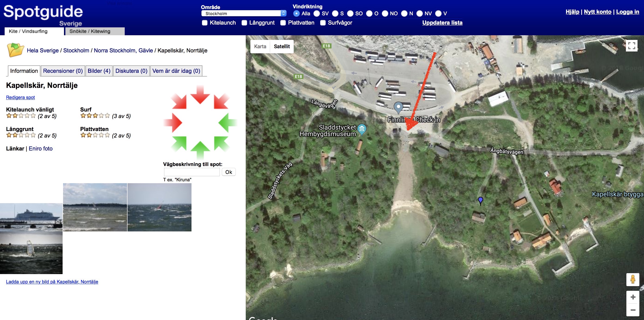Toggle fullscreen map view icon
Viewport: 644px width, 320px height.
pyautogui.click(x=631, y=46)
